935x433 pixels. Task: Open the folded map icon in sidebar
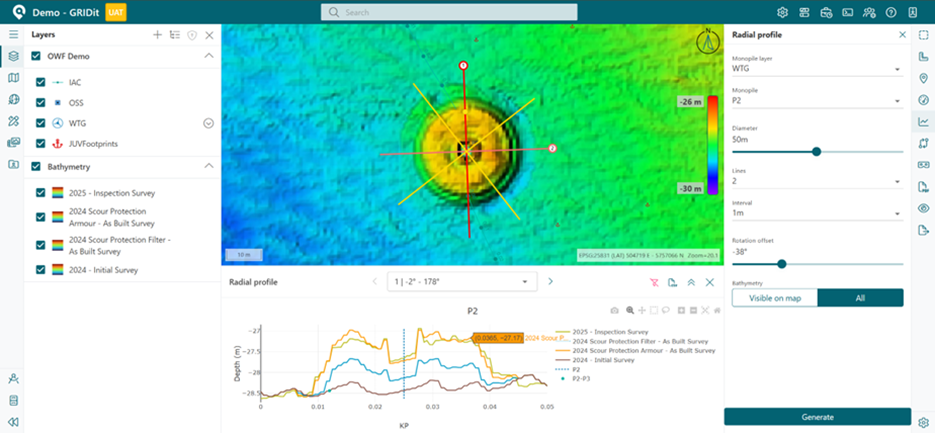click(x=13, y=78)
